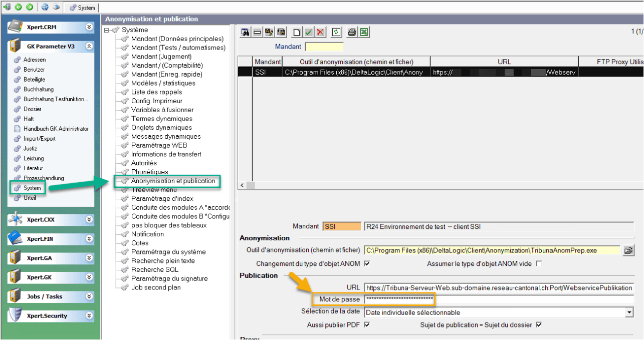The width and height of the screenshot is (644, 340).
Task: Select Mandant (Données principales) tree item
Action: click(x=177, y=39)
